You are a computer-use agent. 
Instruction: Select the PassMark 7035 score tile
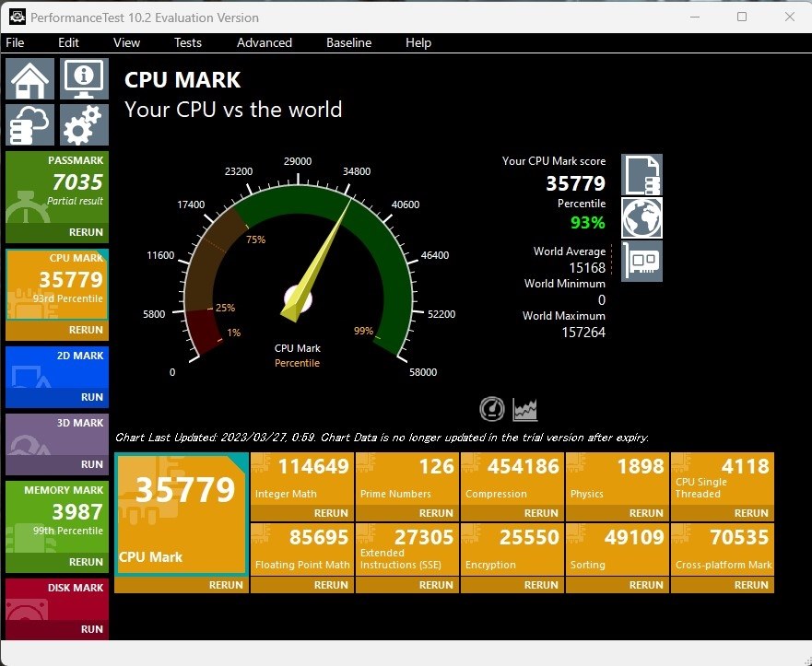point(57,187)
